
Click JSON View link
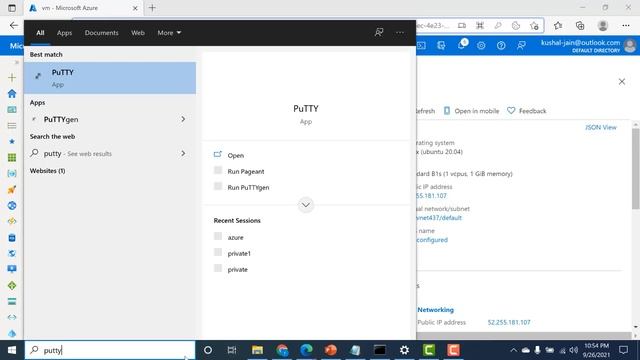[601, 127]
